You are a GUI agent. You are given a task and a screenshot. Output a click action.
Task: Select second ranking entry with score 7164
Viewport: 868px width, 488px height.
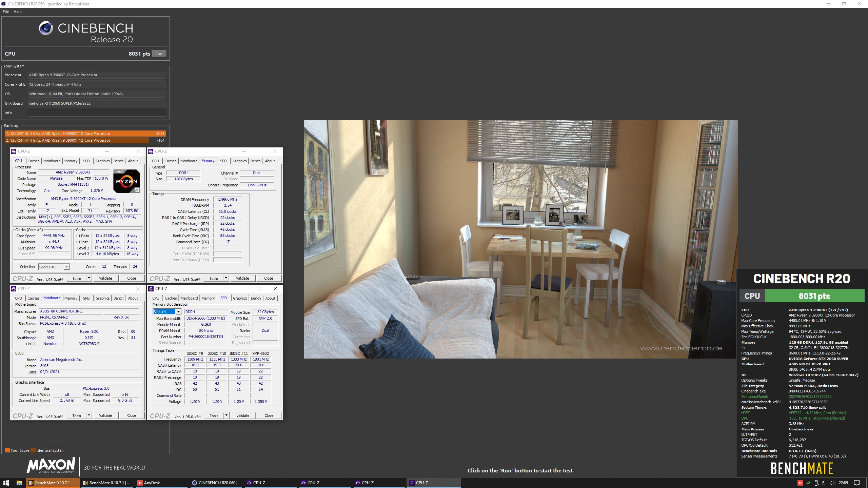point(85,140)
